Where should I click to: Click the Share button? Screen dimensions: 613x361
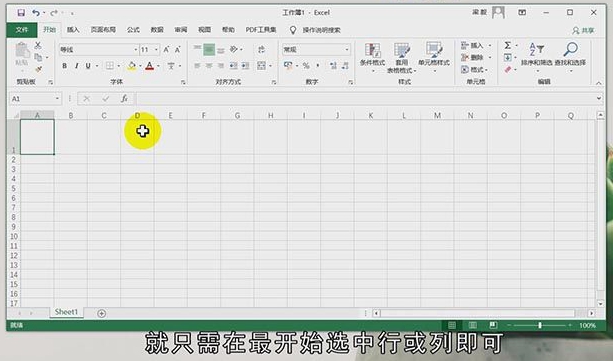click(583, 31)
